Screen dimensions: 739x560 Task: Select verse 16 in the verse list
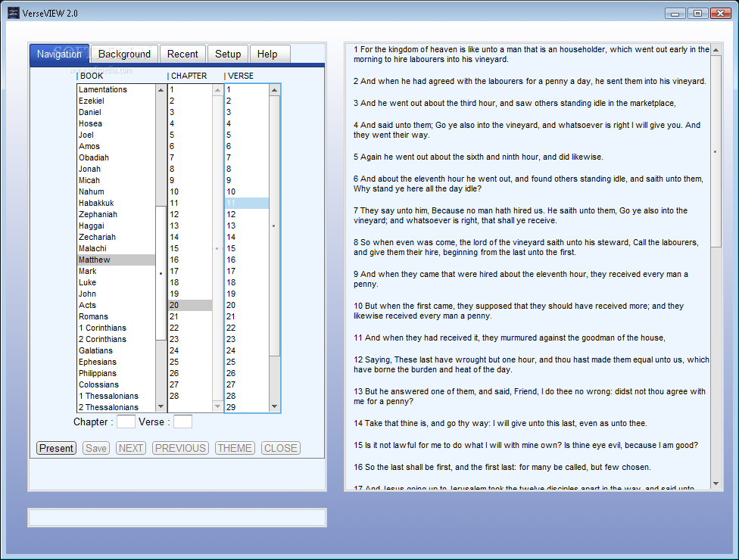click(x=247, y=260)
